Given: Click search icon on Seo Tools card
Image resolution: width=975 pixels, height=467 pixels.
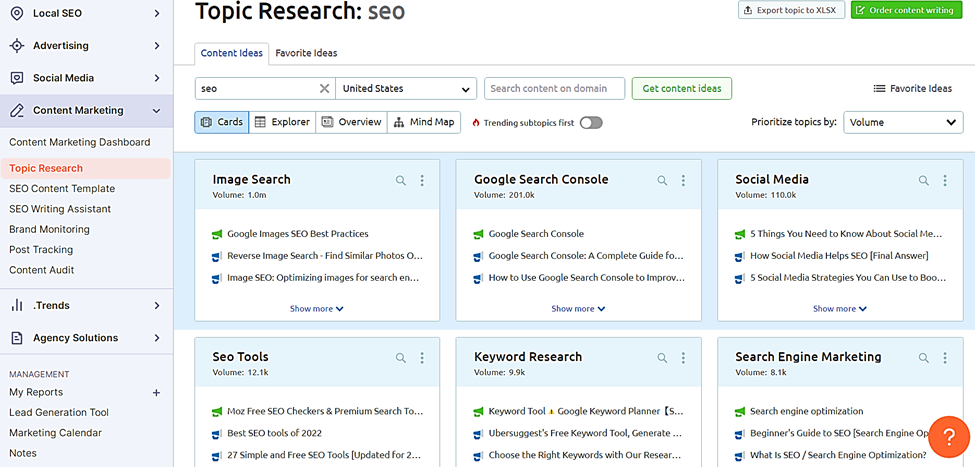Looking at the screenshot, I should tap(401, 358).
